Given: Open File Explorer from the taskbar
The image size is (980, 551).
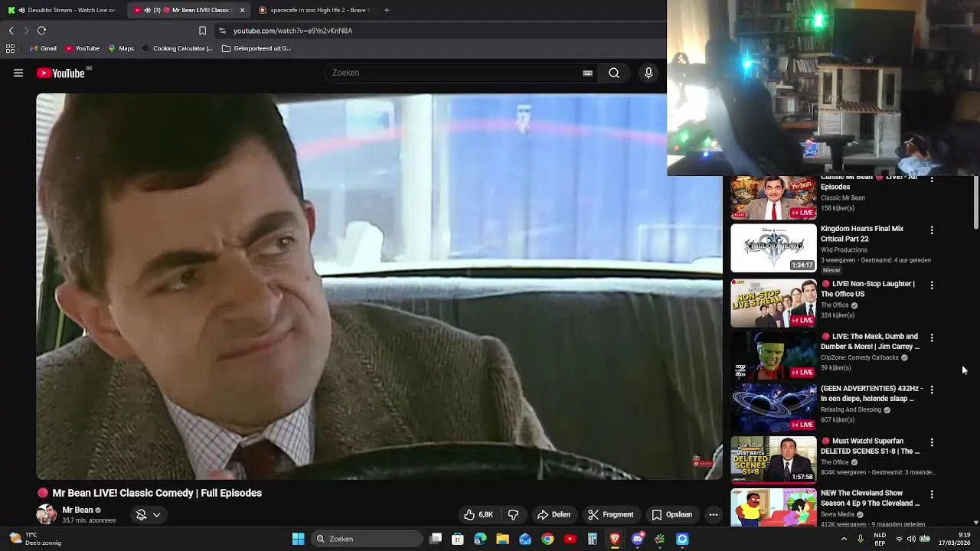Looking at the screenshot, I should pos(502,539).
